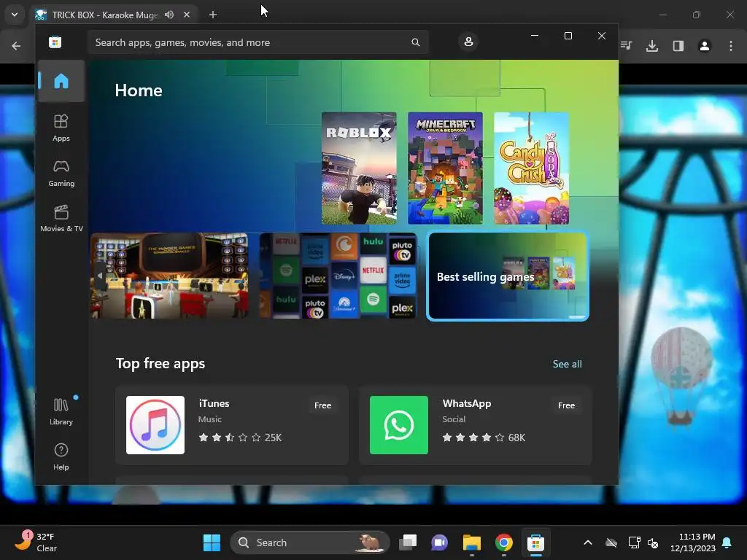Open Task View on the taskbar
747x560 pixels.
pos(408,542)
